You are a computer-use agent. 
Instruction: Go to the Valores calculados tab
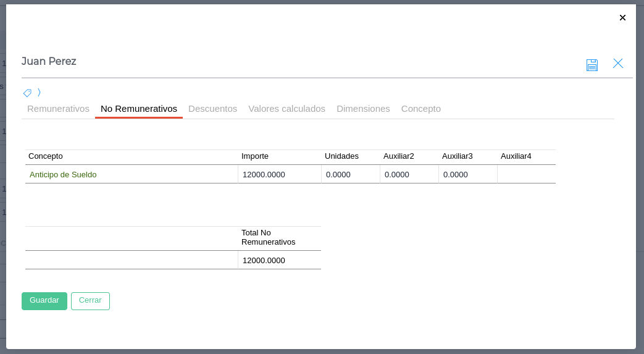(x=286, y=109)
